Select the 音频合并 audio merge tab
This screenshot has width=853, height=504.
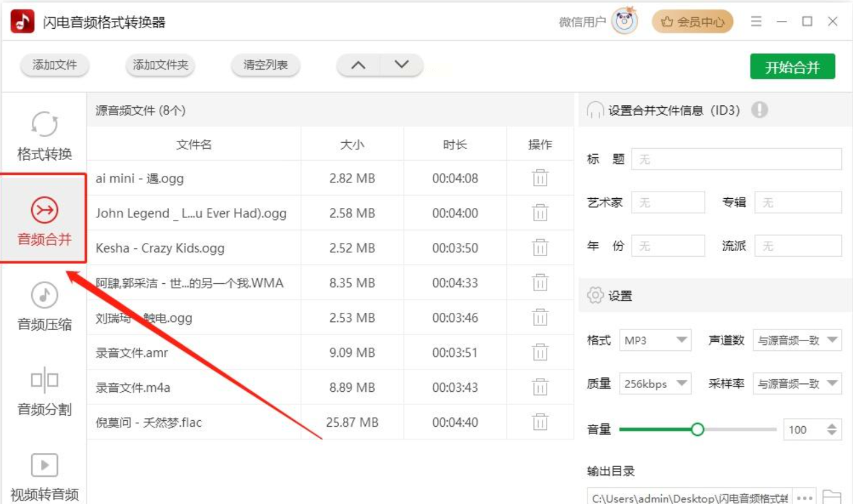click(x=44, y=219)
